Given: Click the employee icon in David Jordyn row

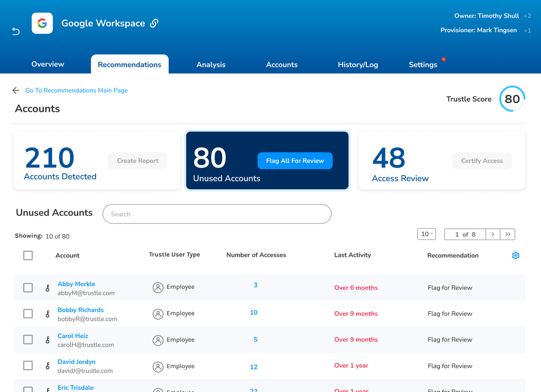Looking at the screenshot, I should point(158,366).
